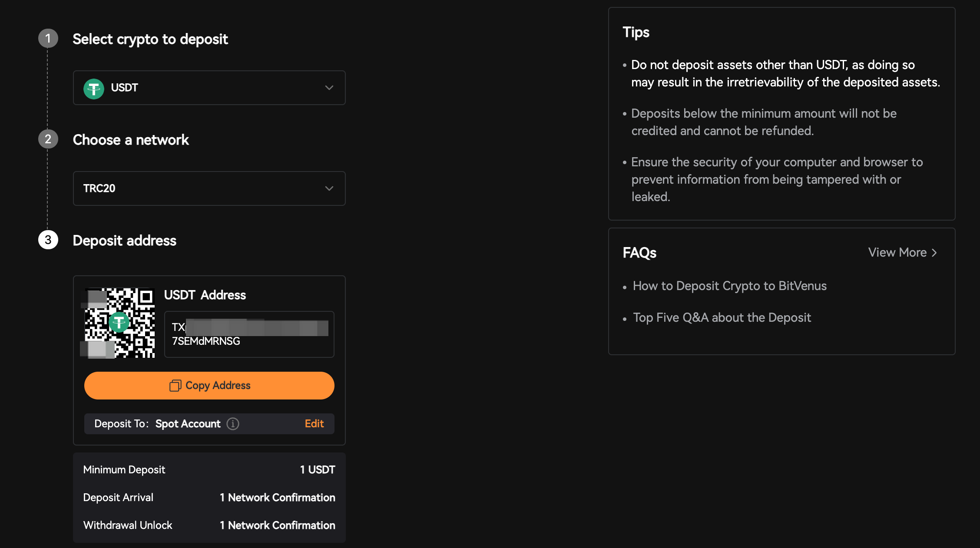Open How to Deposit Crypto to BitVenus

click(x=730, y=286)
